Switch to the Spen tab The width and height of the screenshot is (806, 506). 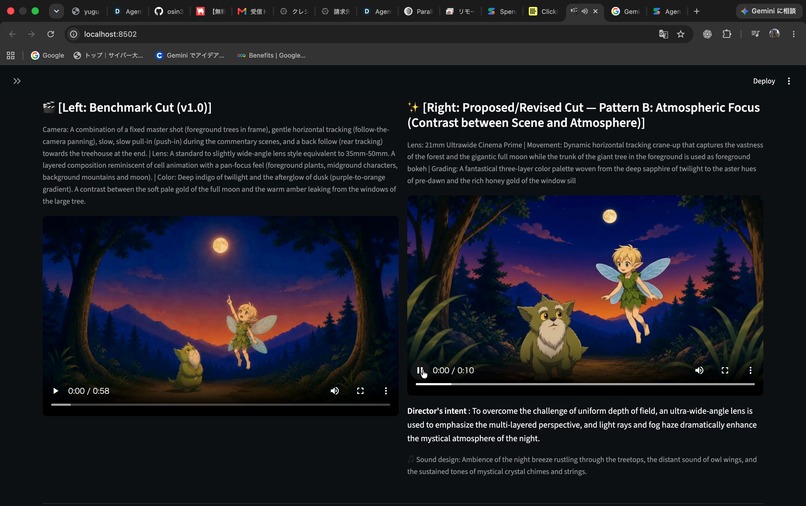pyautogui.click(x=502, y=11)
